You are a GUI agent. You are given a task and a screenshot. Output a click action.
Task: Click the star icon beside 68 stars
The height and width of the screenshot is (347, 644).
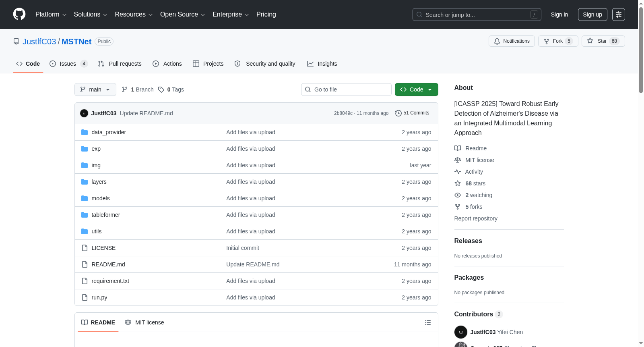click(x=458, y=183)
